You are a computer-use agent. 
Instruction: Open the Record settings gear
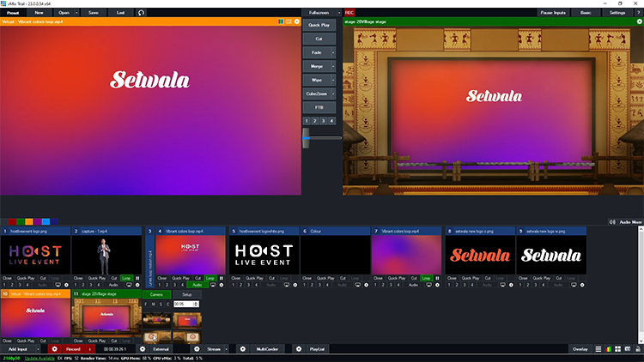tap(54, 349)
